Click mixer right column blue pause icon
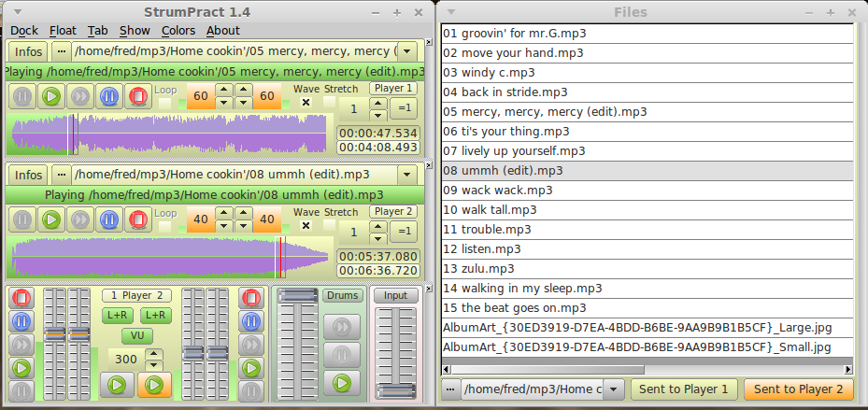The width and height of the screenshot is (868, 410). 250,321
